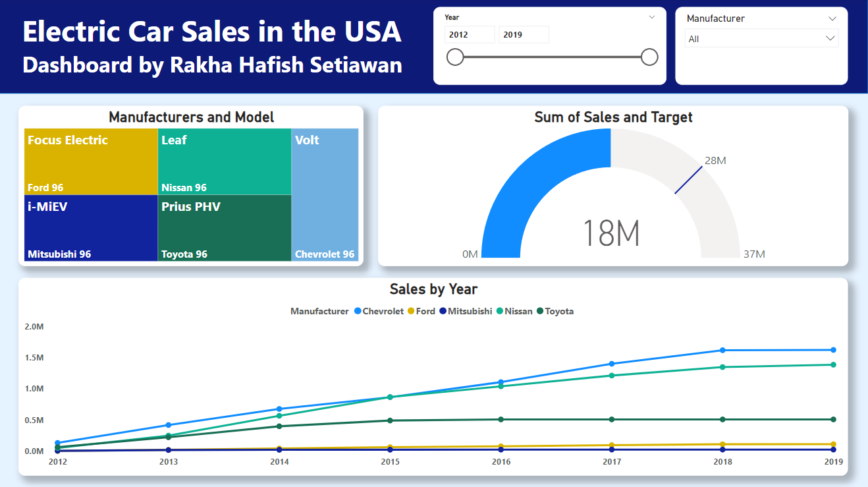Image resolution: width=868 pixels, height=487 pixels.
Task: Select Toyota in the legend
Action: [x=559, y=310]
